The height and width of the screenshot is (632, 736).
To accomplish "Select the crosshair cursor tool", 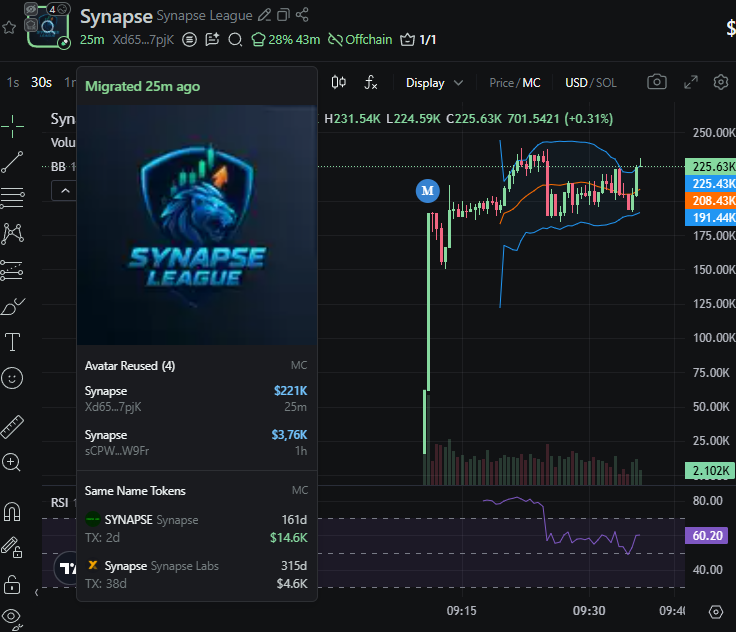I will [x=13, y=125].
